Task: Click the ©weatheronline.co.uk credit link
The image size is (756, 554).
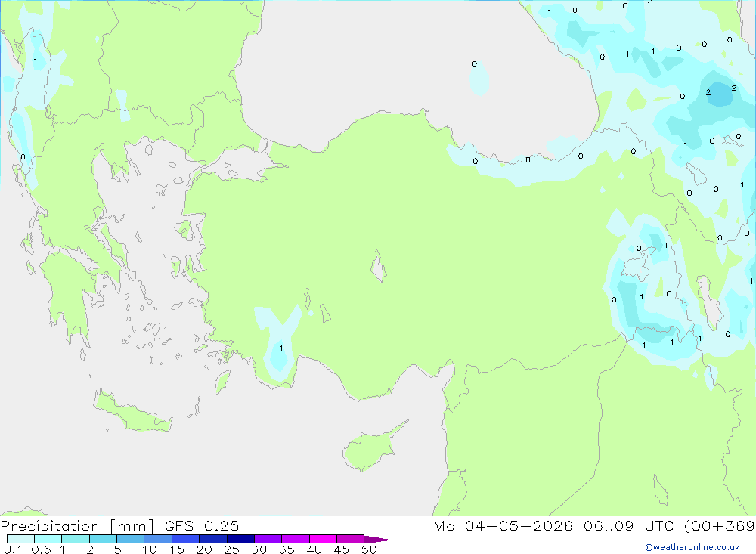Action: click(x=692, y=547)
